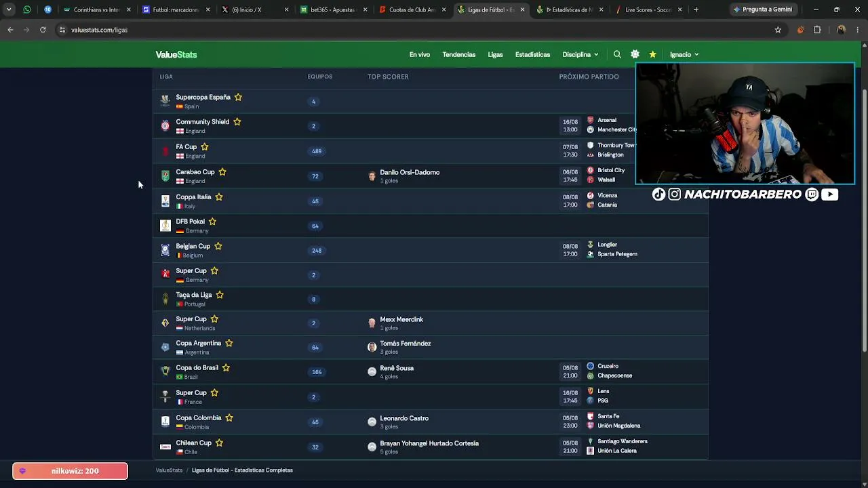Click the DFB Pokal logo
This screenshot has width=868, height=488.
pos(165,225)
